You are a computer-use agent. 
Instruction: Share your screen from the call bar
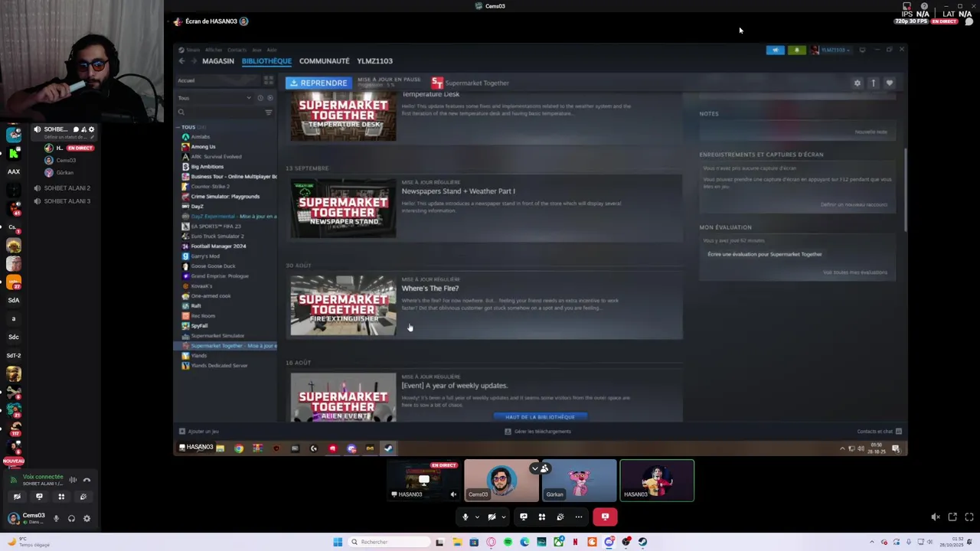pos(524,517)
